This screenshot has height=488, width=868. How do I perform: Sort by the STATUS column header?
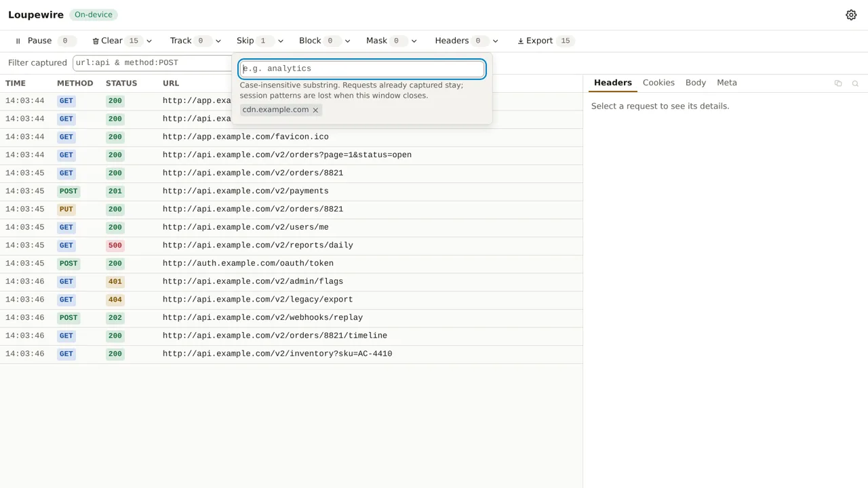[121, 83]
